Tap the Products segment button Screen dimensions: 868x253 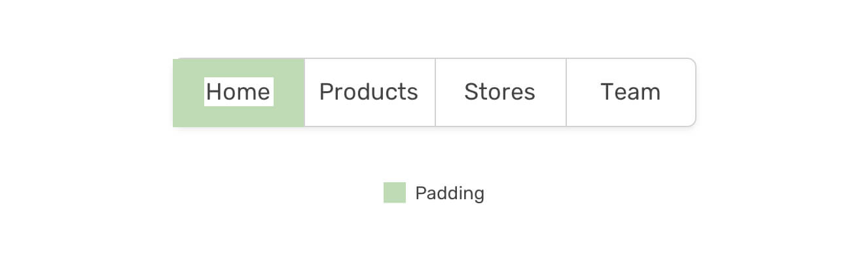pyautogui.click(x=369, y=92)
